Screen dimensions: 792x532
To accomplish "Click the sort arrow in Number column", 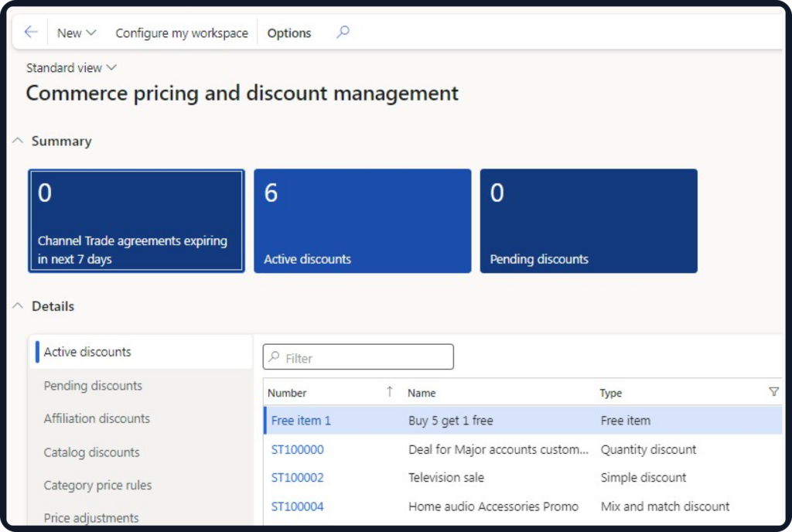I will point(390,392).
